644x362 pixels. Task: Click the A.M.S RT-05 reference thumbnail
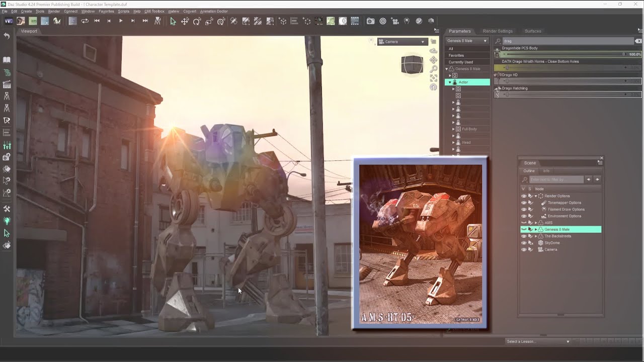coord(421,244)
